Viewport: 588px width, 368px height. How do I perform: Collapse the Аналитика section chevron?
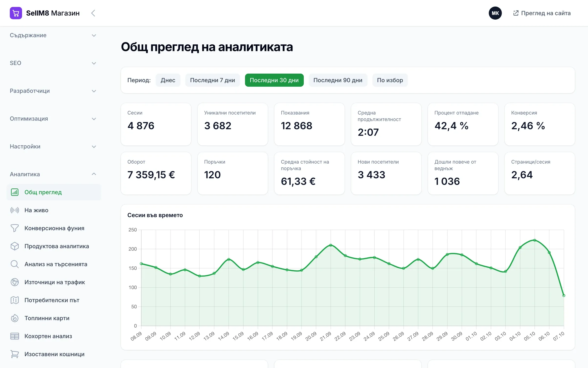coord(94,174)
